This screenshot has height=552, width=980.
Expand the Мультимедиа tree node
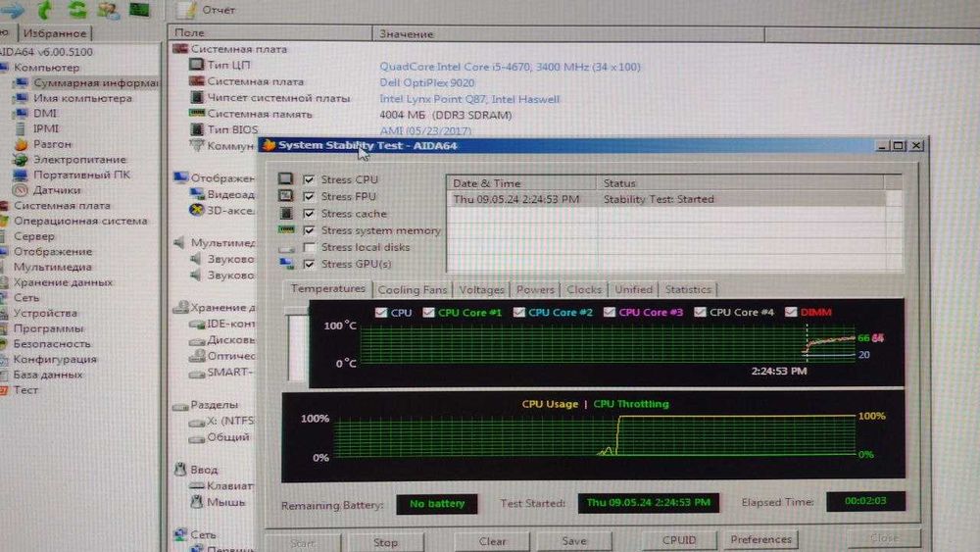(53, 267)
